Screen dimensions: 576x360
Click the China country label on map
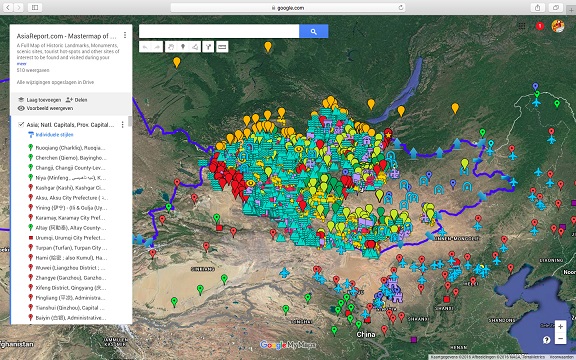(366, 334)
